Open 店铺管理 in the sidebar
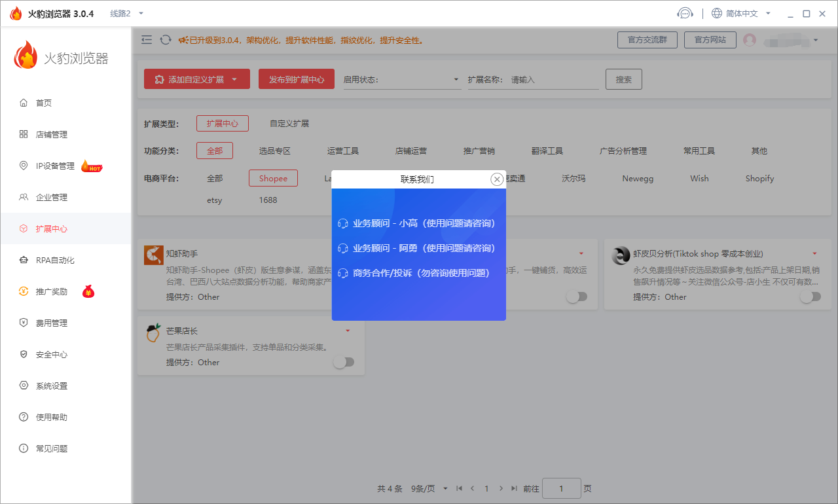 pos(52,135)
